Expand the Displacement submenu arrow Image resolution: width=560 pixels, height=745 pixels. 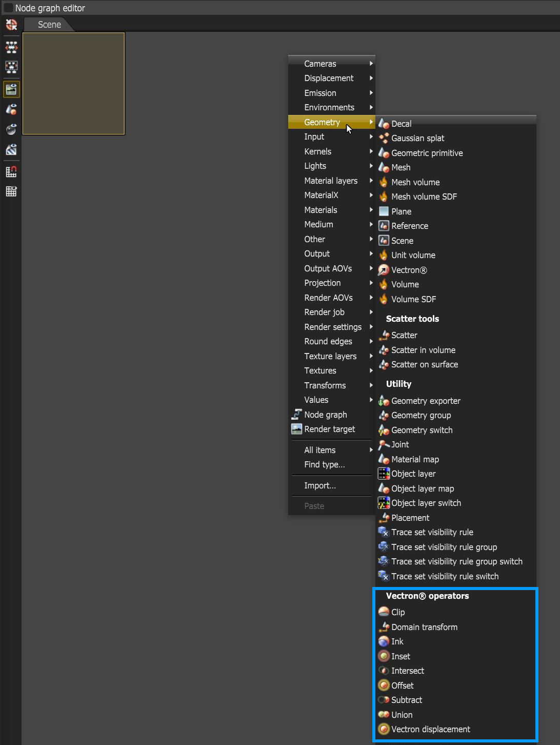coord(371,78)
